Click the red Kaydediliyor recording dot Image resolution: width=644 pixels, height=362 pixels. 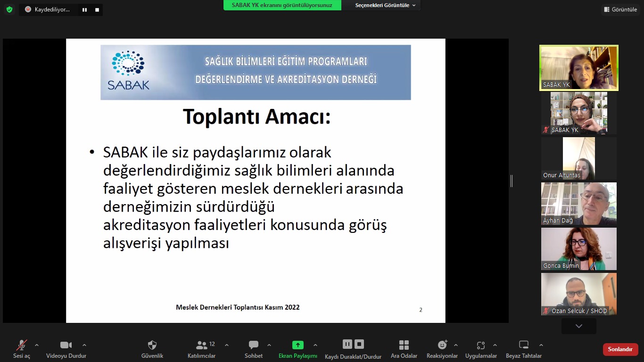(x=28, y=9)
